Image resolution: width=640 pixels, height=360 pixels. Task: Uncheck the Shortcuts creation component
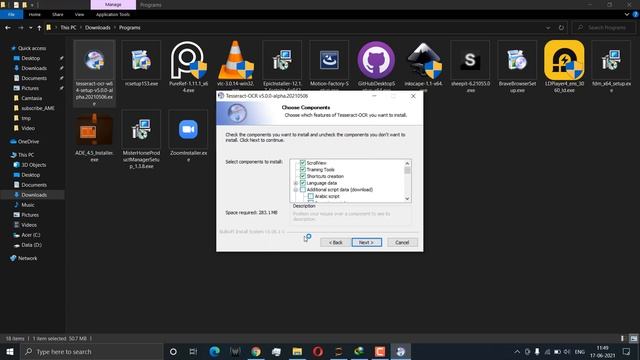point(303,176)
